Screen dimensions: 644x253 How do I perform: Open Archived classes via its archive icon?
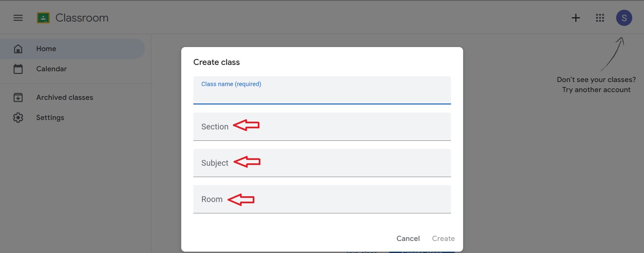pos(18,97)
